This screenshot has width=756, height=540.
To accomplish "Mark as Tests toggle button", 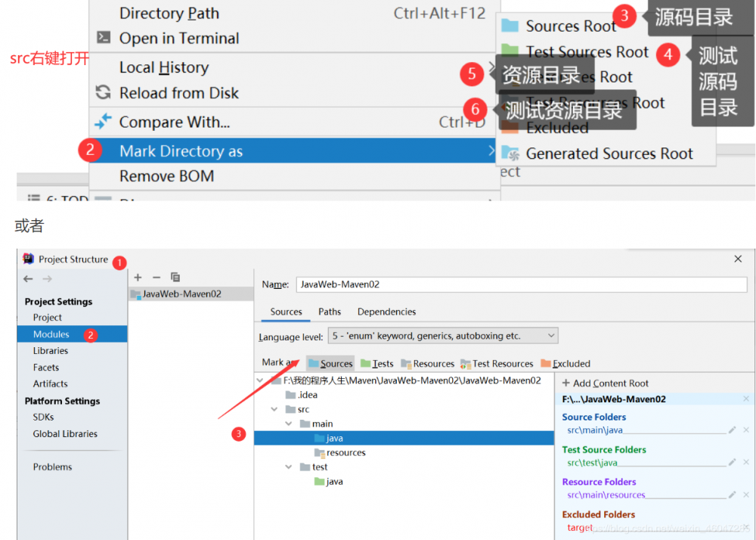I will point(377,364).
